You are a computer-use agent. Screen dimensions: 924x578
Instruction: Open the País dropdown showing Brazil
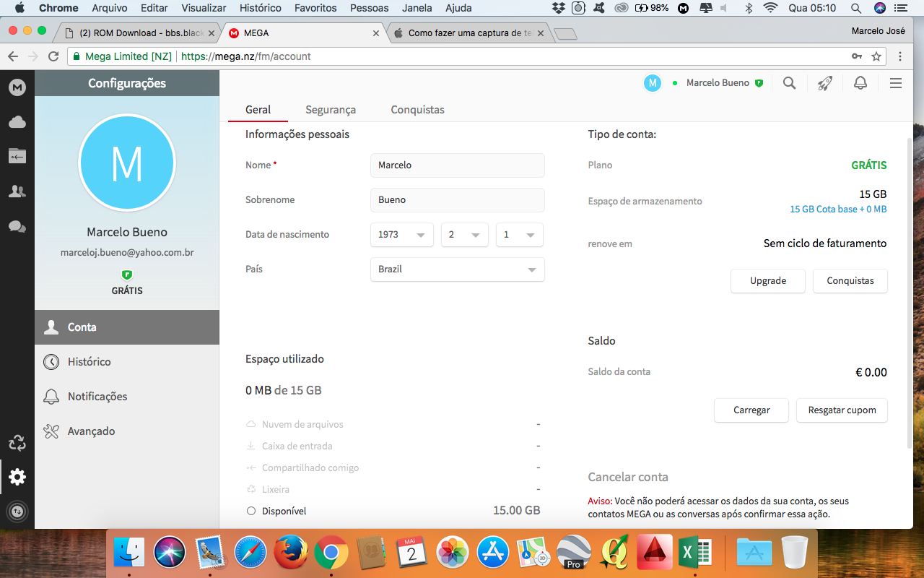tap(458, 269)
